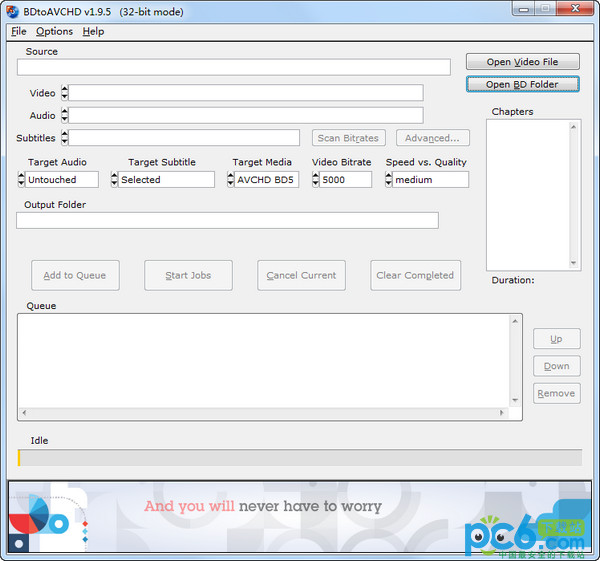Expand the Subtitles track spinner
This screenshot has width=600, height=561.
tap(65, 138)
